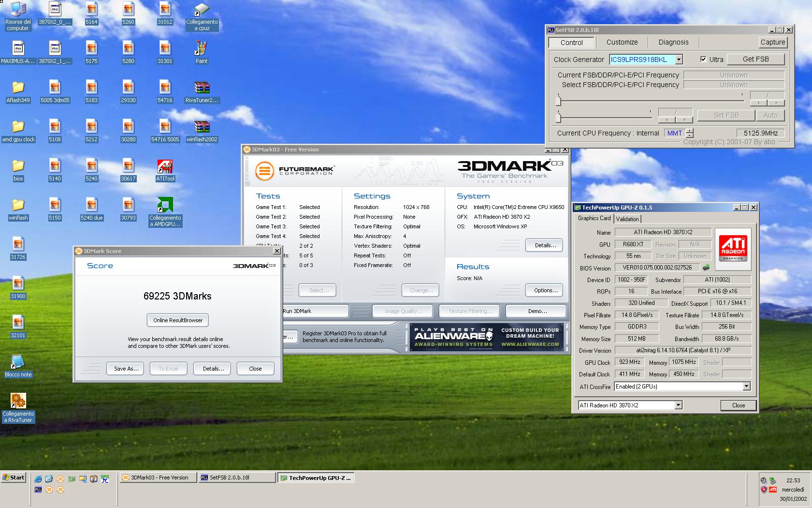Select the Graphics Card tab in GPU-Z

point(594,218)
